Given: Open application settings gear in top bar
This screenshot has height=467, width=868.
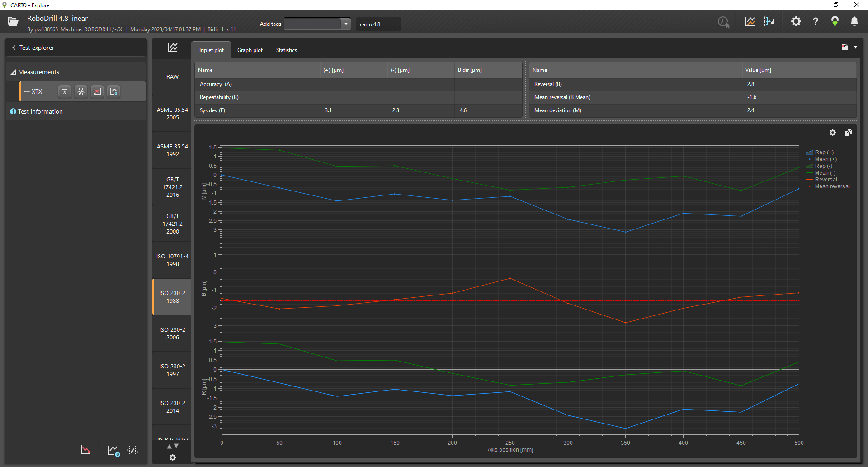Looking at the screenshot, I should (796, 21).
